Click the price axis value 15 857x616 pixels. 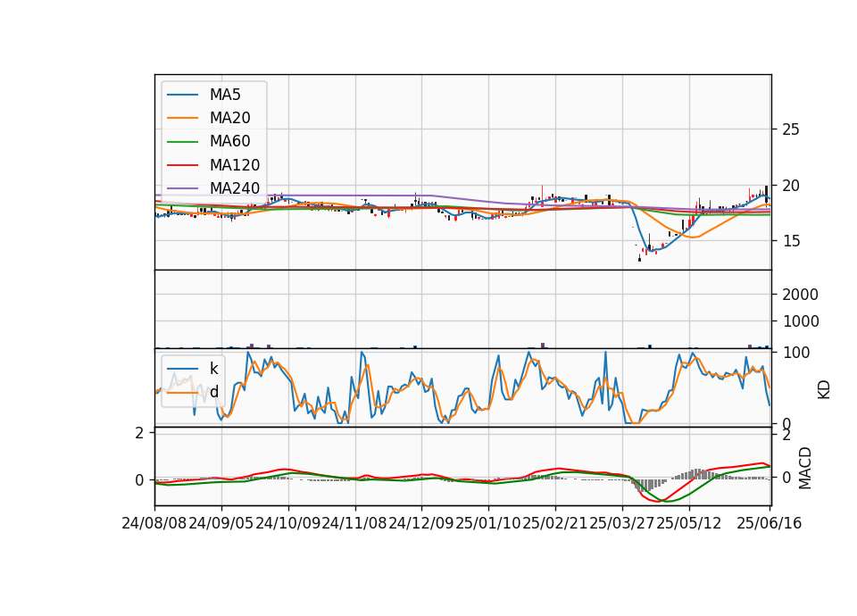point(791,241)
